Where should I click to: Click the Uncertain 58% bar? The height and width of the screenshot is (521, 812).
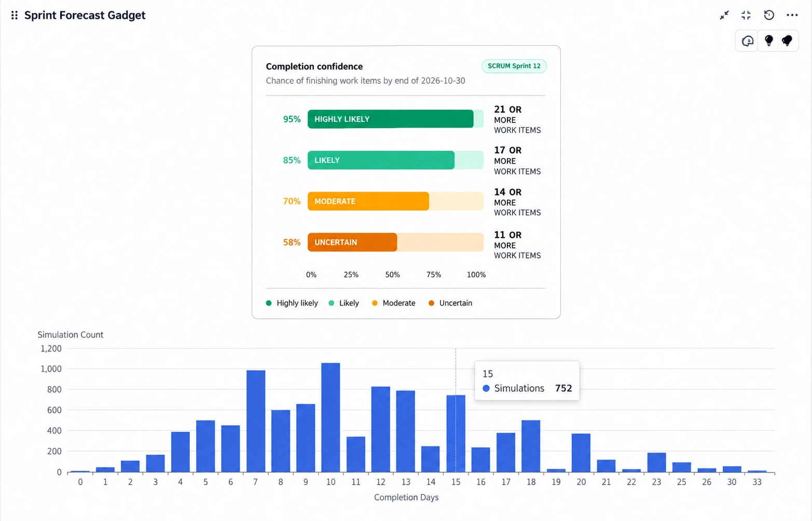pyautogui.click(x=395, y=242)
